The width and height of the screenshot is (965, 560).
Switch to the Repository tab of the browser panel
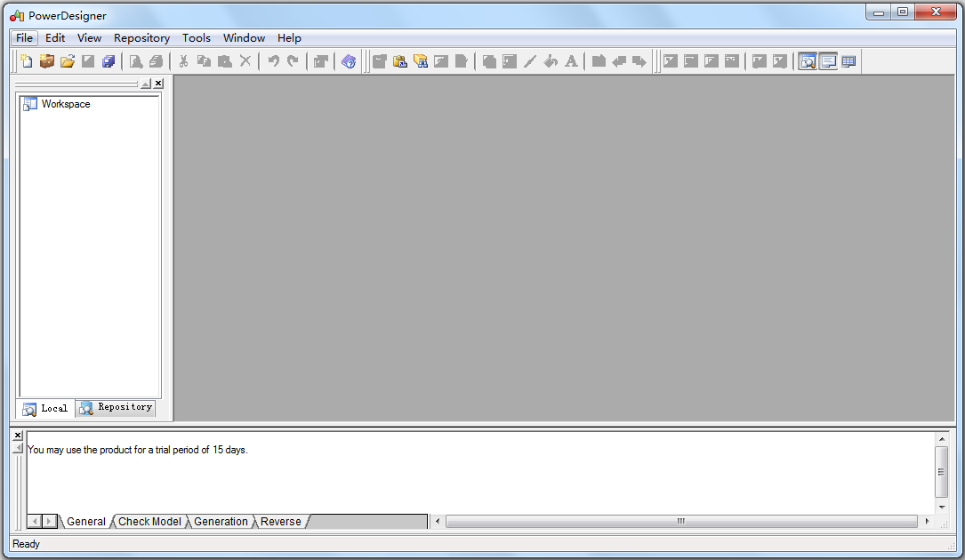click(x=116, y=408)
